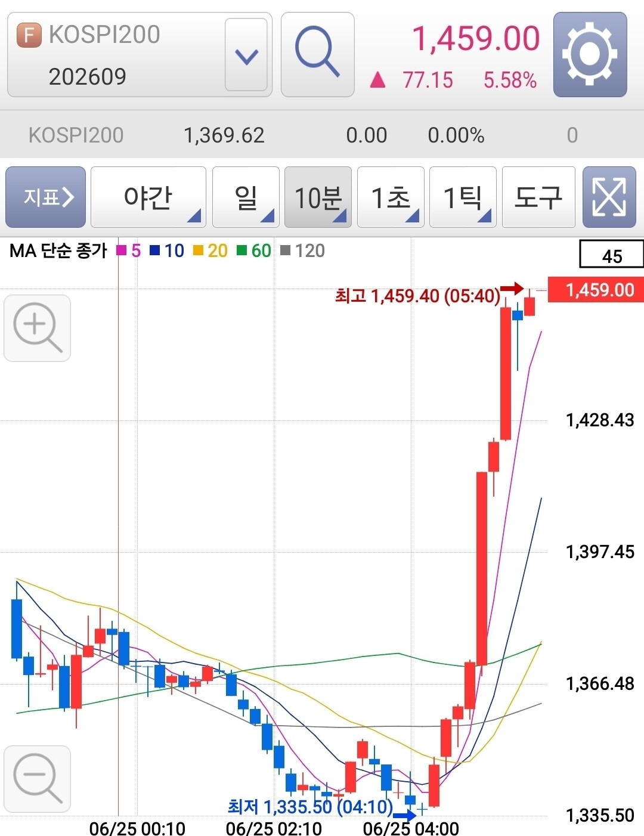Tap the KOSPI200 index row label
644x836 pixels.
click(76, 135)
